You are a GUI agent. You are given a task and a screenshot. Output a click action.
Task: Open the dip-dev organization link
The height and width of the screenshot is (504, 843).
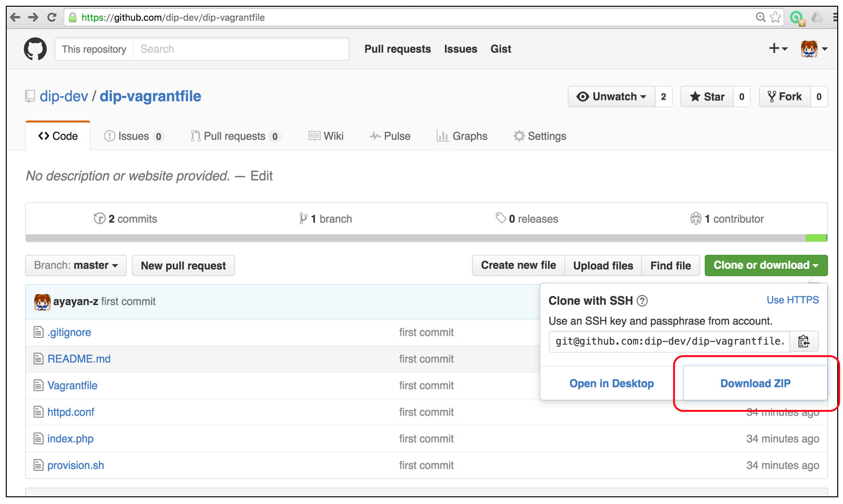[64, 96]
